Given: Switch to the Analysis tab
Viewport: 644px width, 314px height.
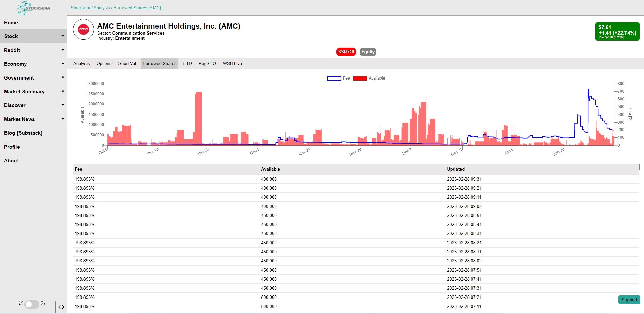Looking at the screenshot, I should (x=81, y=63).
